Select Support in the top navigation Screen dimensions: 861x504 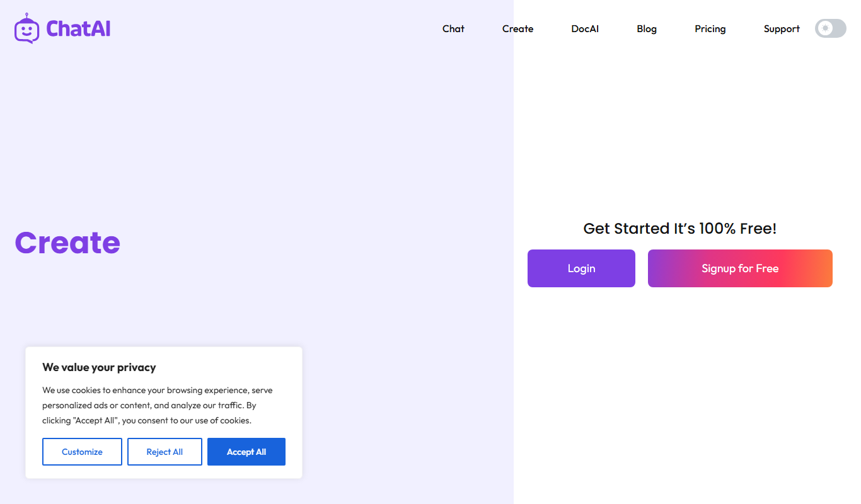782,29
